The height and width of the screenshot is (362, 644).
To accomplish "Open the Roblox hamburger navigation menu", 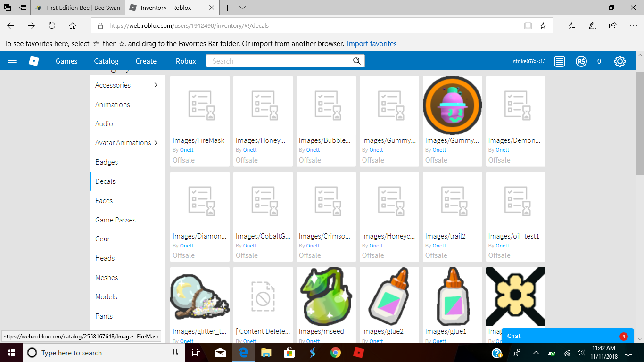I will [x=12, y=61].
